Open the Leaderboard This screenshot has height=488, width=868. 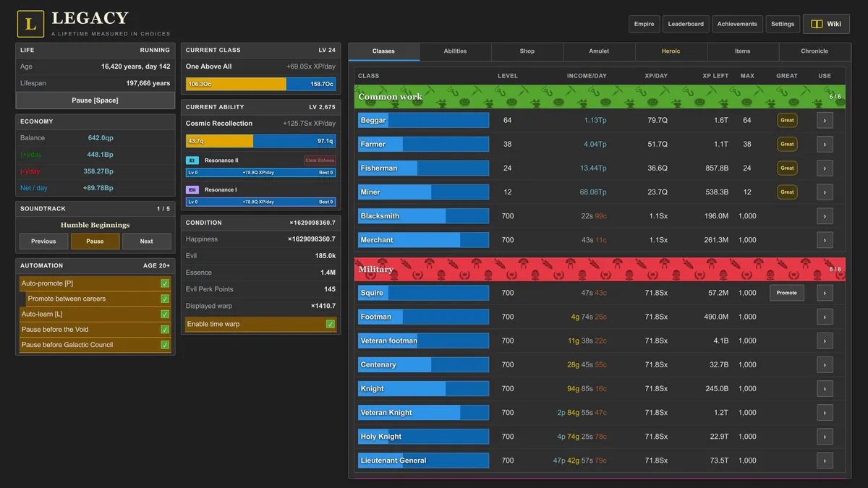pyautogui.click(x=686, y=24)
